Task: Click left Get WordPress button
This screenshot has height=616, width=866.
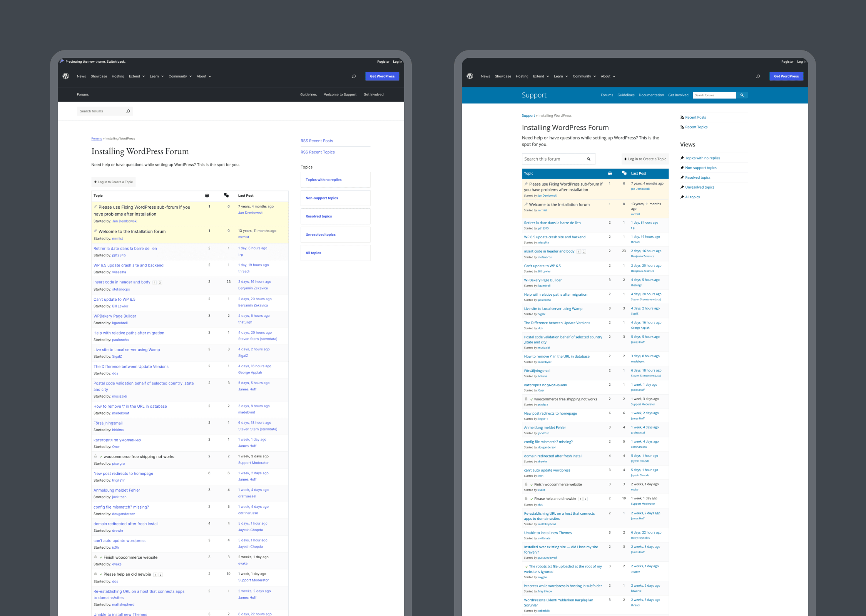Action: click(382, 76)
